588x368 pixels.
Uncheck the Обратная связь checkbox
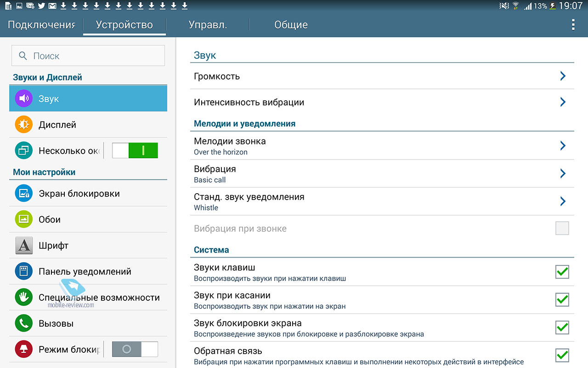(x=562, y=355)
